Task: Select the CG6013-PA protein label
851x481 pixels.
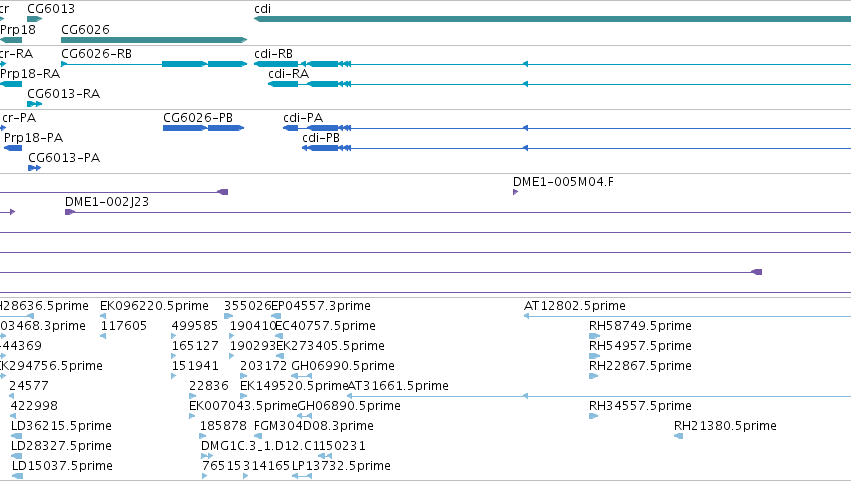Action: point(64,158)
